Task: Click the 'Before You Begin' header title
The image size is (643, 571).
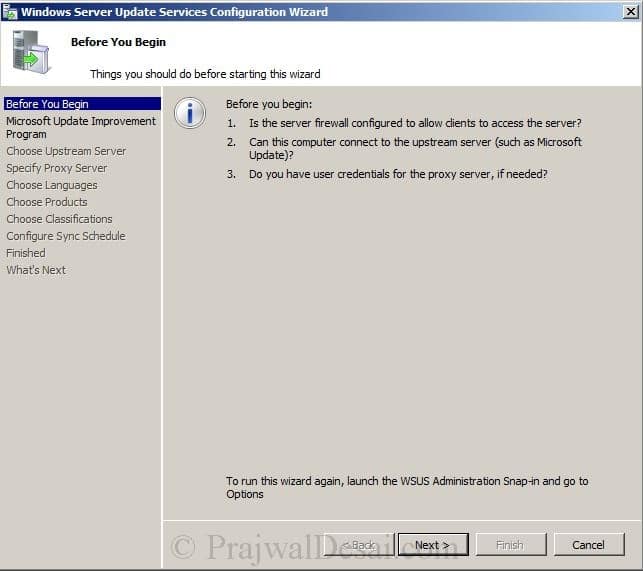Action: 119,42
